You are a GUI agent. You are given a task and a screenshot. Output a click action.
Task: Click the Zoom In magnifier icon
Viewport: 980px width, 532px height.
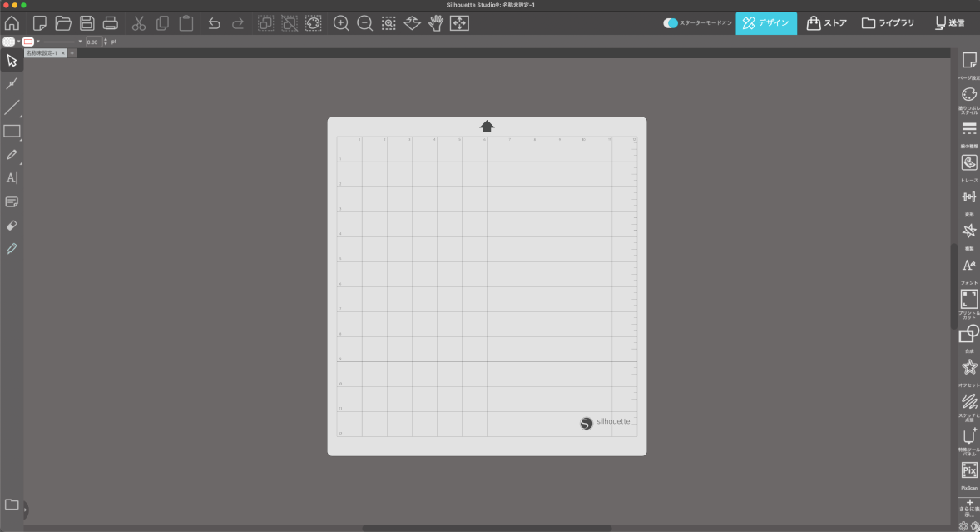[x=341, y=23]
